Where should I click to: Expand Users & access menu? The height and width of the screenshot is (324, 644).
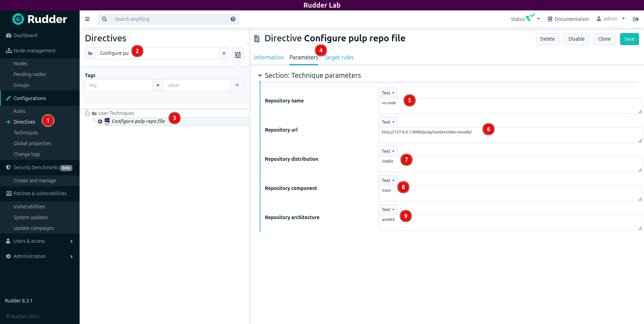(40, 241)
